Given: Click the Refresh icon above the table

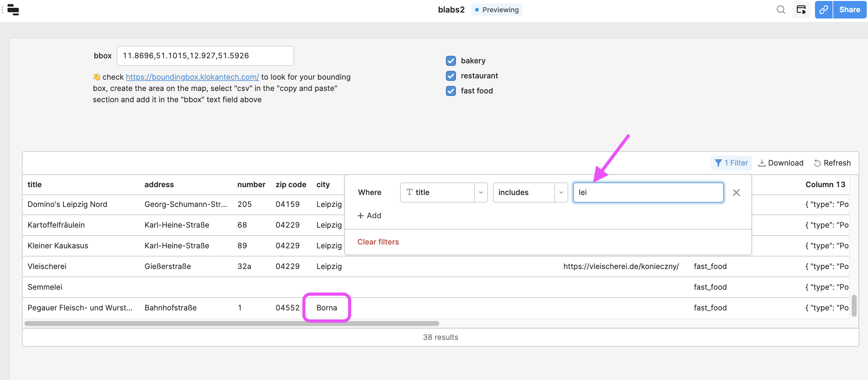Looking at the screenshot, I should coord(818,163).
